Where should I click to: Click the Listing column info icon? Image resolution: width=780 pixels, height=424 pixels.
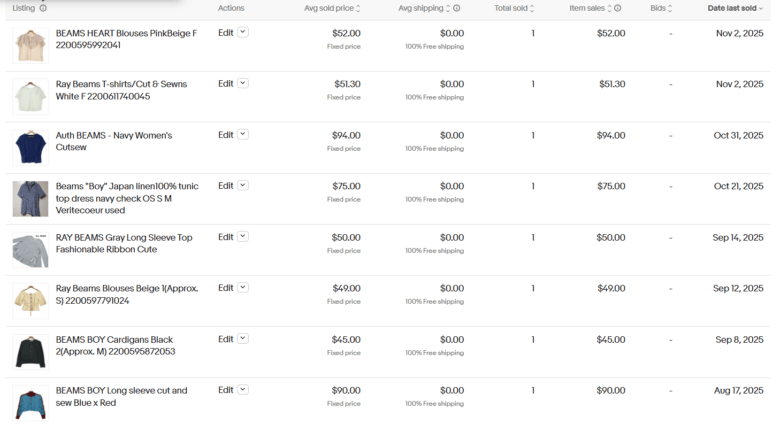[x=43, y=8]
